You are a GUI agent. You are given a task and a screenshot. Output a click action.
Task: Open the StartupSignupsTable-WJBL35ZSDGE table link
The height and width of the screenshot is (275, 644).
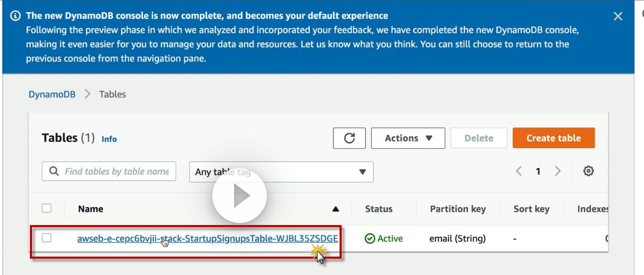click(x=207, y=239)
